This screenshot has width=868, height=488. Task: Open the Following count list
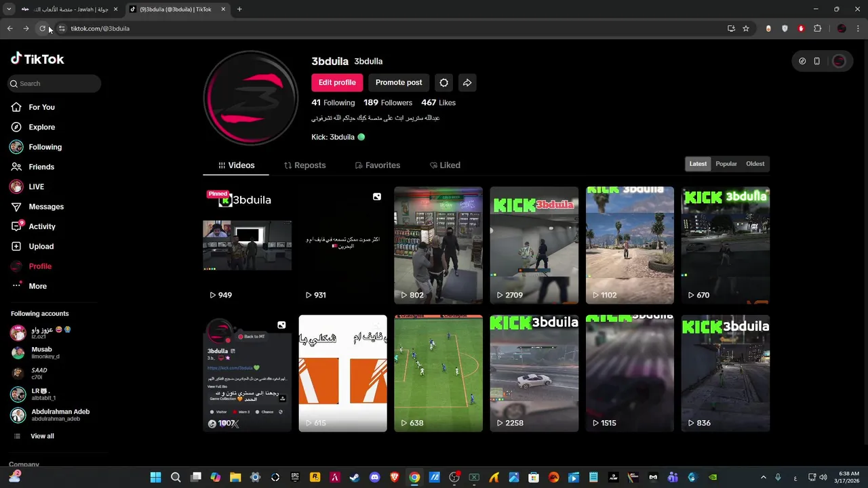point(333,102)
